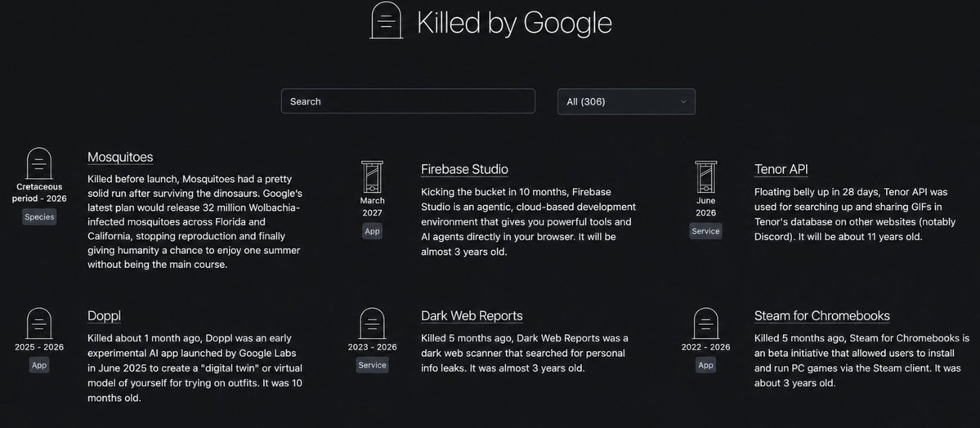Click the tombstone icon for Doppl

[38, 323]
